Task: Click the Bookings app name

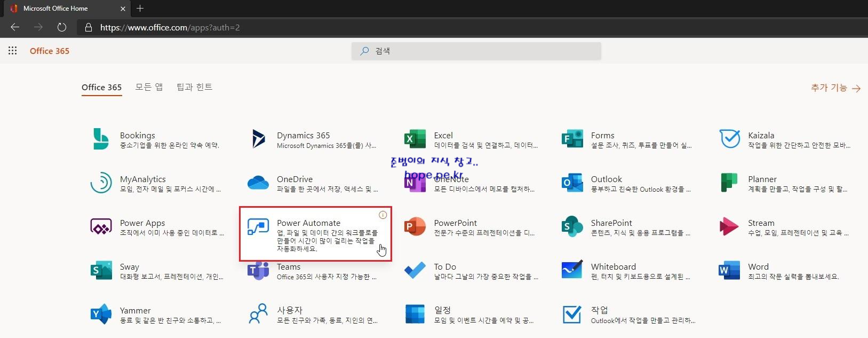Action: 138,135
